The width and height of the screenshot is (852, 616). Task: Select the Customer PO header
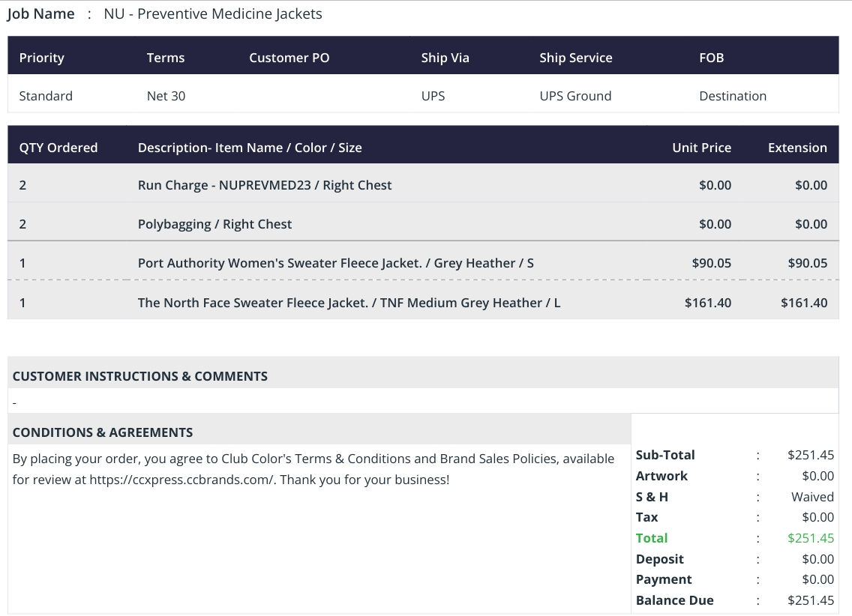289,58
